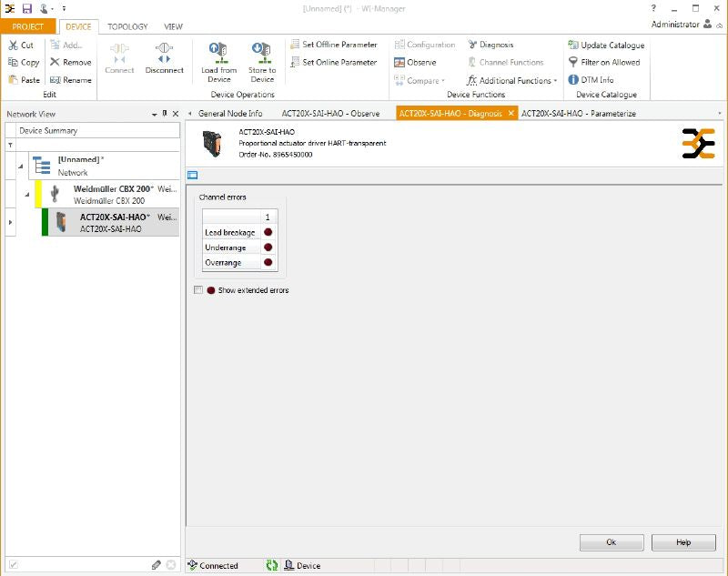
Task: Click the Disconnect icon
Action: [x=164, y=52]
